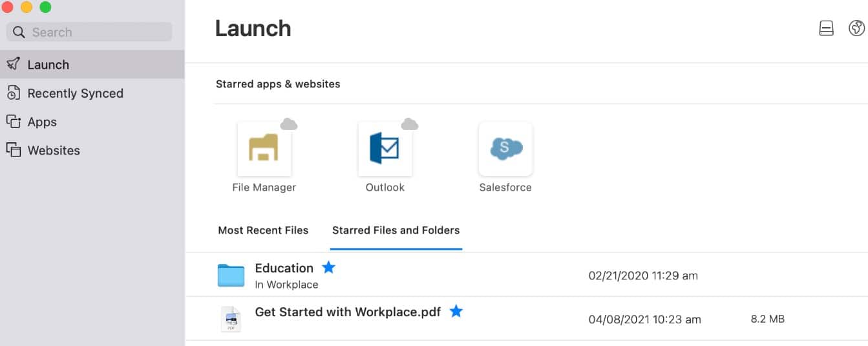Switch to the Most Recent Files tab
Image resolution: width=868 pixels, height=346 pixels.
[x=263, y=230]
